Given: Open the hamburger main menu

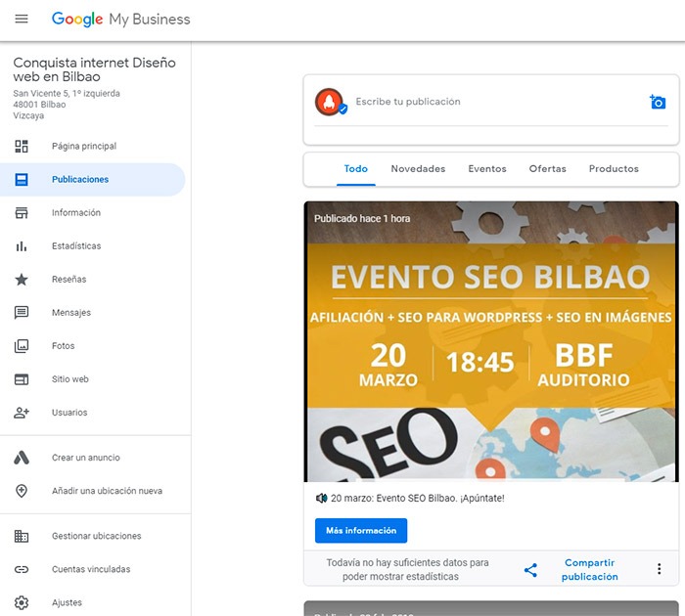Looking at the screenshot, I should point(22,19).
